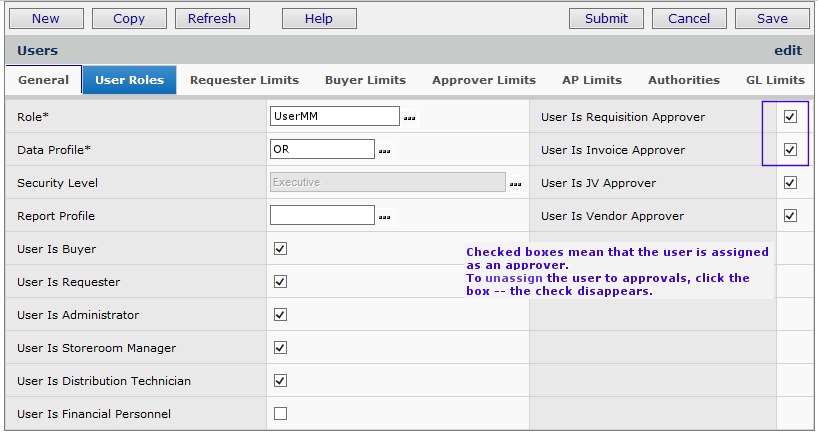Viewport: 818px width, 434px height.
Task: Open the Authorities tab
Action: pyautogui.click(x=684, y=80)
